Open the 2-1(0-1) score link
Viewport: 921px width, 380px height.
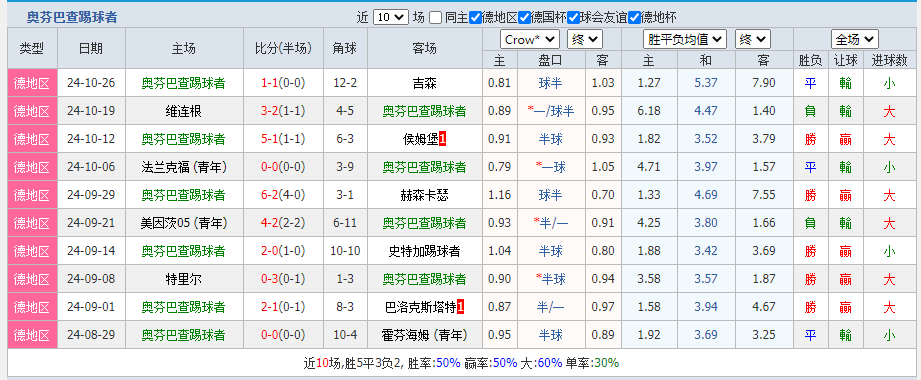coord(283,307)
